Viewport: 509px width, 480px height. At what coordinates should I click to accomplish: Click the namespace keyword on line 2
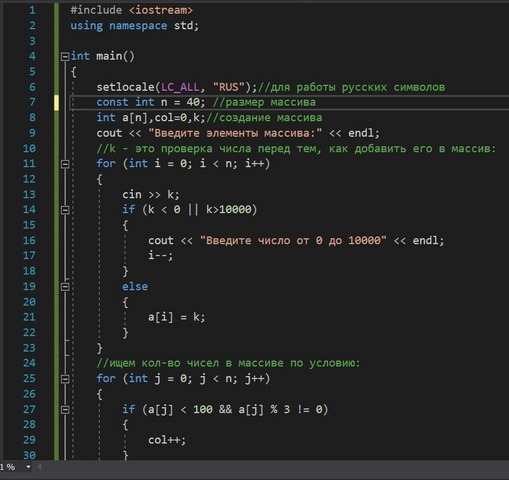(x=138, y=26)
